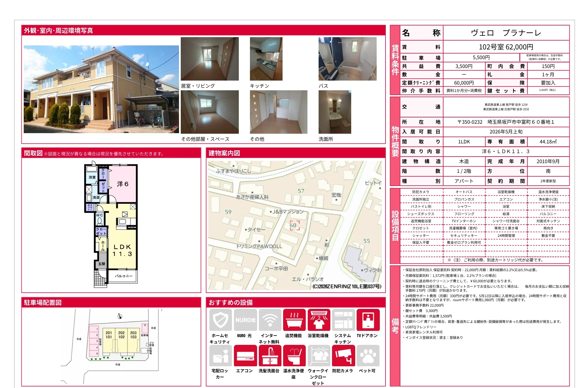The image size is (588, 388).
Task: Open the 居室・リビング room photo
Action: tap(210, 59)
